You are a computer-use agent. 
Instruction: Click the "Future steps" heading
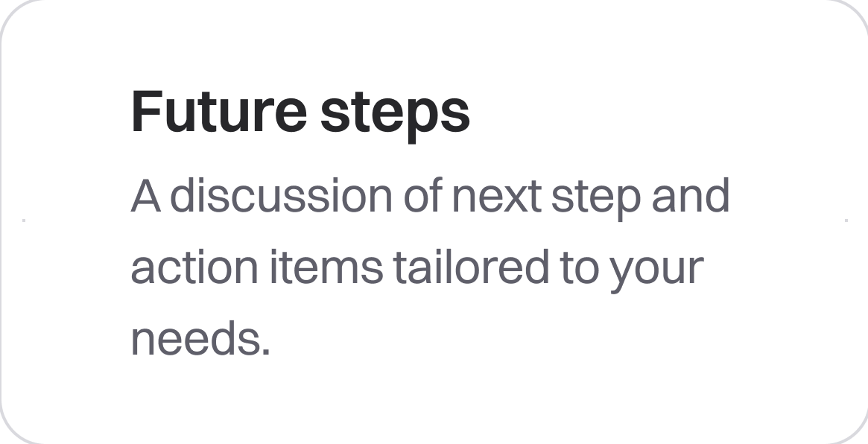(x=300, y=113)
